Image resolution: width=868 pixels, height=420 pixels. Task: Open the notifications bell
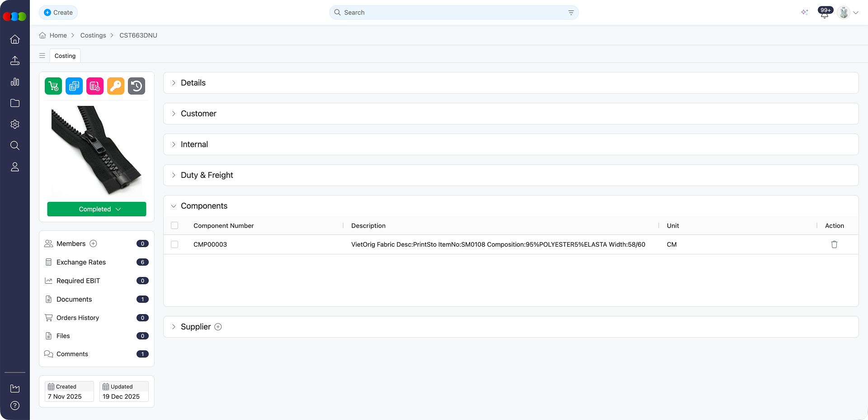pos(824,13)
